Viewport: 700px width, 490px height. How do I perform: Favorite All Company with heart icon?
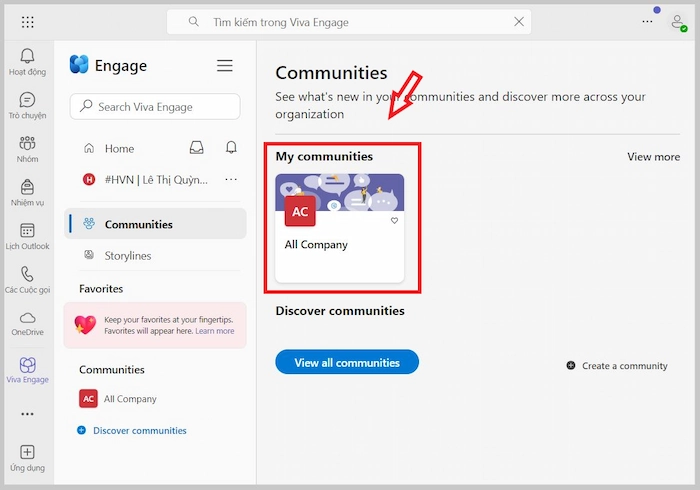[394, 220]
